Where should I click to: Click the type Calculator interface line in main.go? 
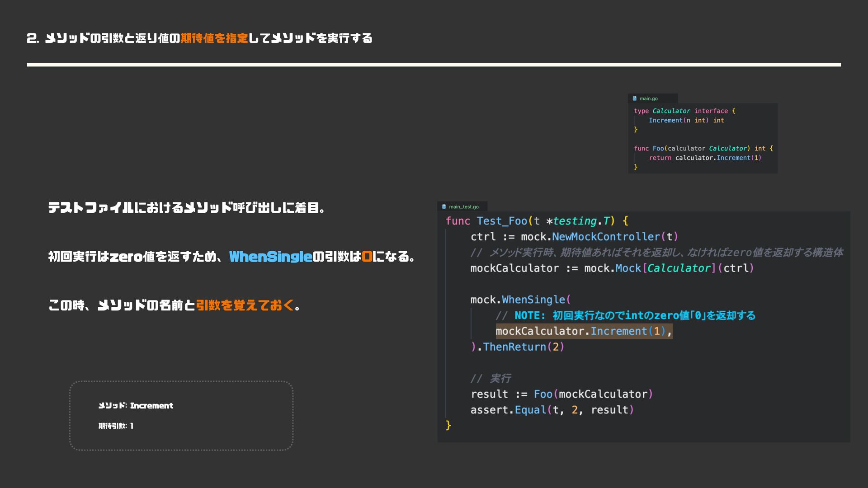pyautogui.click(x=684, y=111)
